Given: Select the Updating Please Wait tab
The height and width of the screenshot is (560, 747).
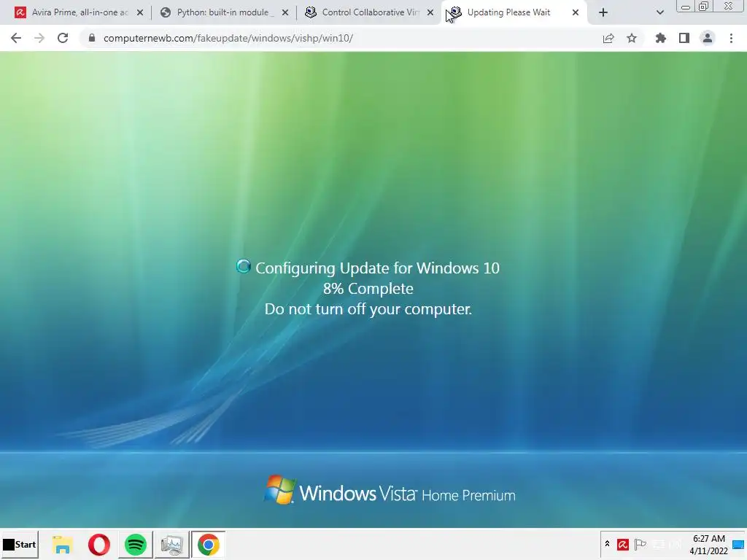Looking at the screenshot, I should tap(514, 13).
